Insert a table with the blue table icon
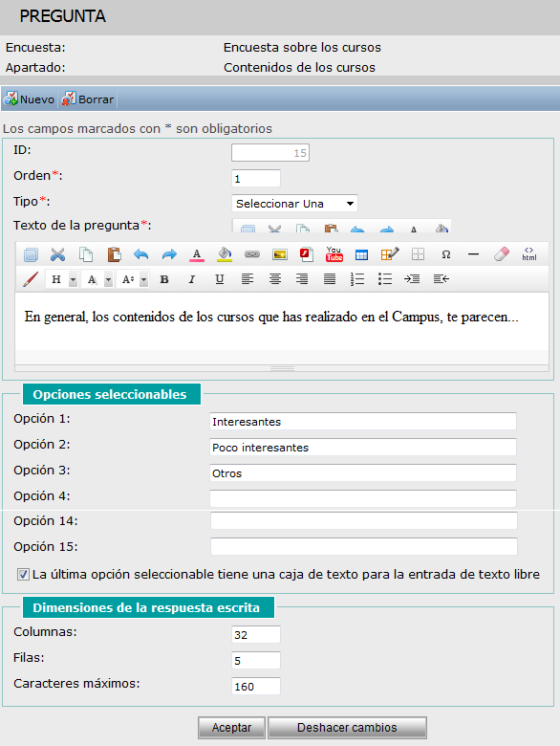 click(x=362, y=255)
